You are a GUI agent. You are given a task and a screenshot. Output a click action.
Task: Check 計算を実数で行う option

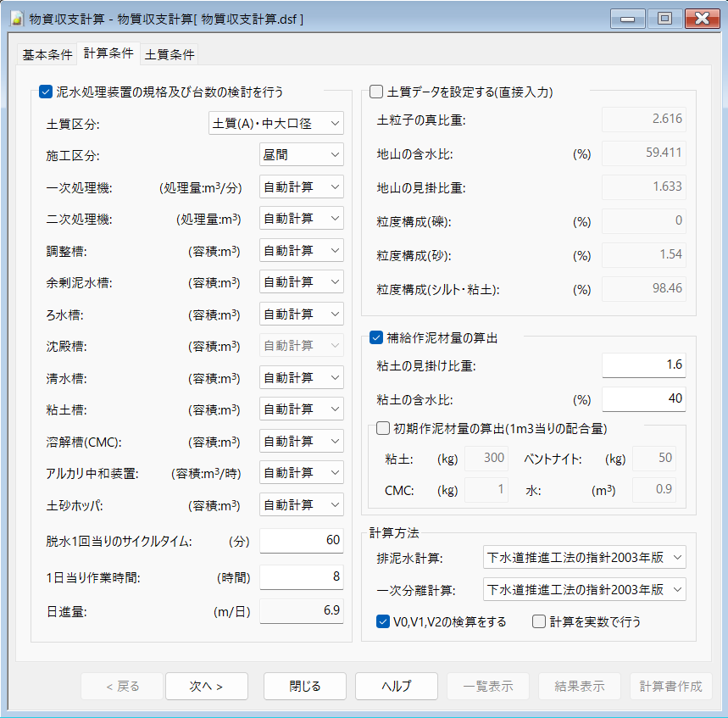(539, 621)
